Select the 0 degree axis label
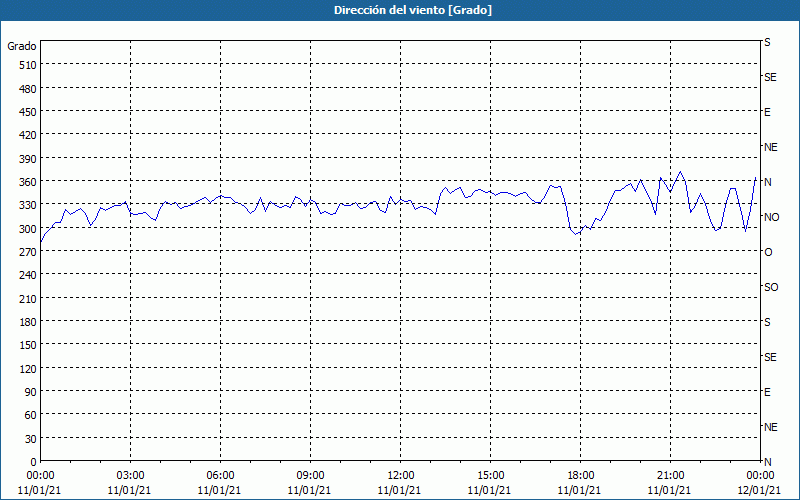Image resolution: width=800 pixels, height=500 pixels. click(x=34, y=462)
